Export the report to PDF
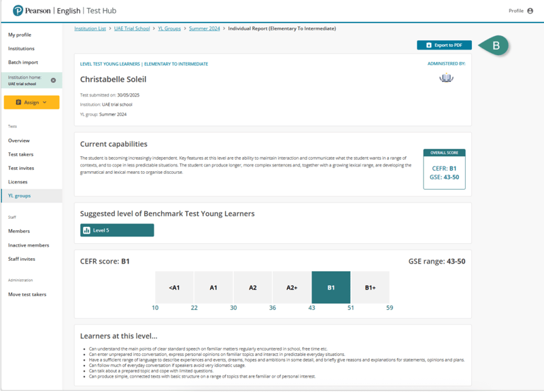Viewport: 544px width, 392px height. pyautogui.click(x=443, y=46)
